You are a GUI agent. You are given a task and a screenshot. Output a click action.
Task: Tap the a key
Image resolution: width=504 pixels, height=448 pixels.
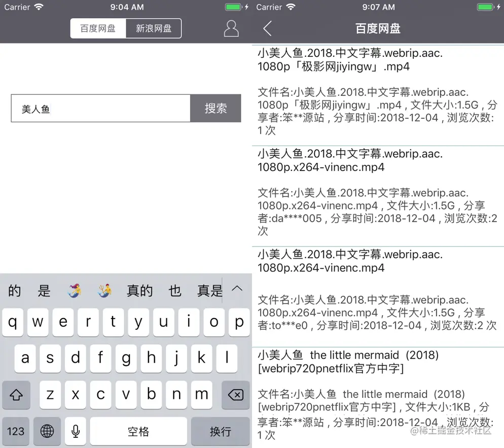(25, 359)
